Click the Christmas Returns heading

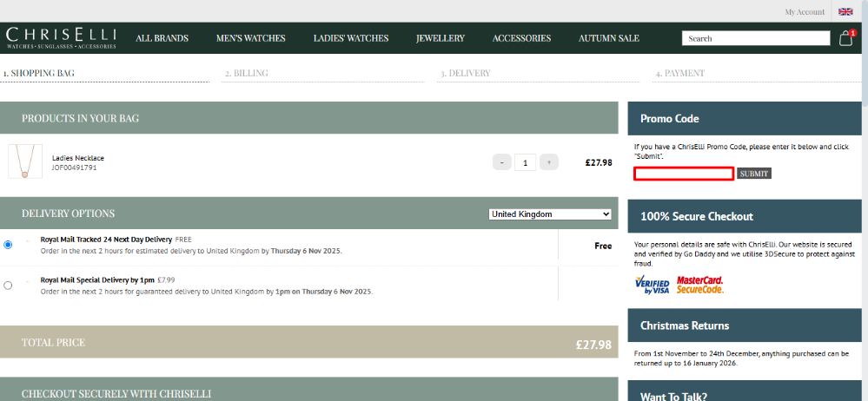click(x=685, y=325)
